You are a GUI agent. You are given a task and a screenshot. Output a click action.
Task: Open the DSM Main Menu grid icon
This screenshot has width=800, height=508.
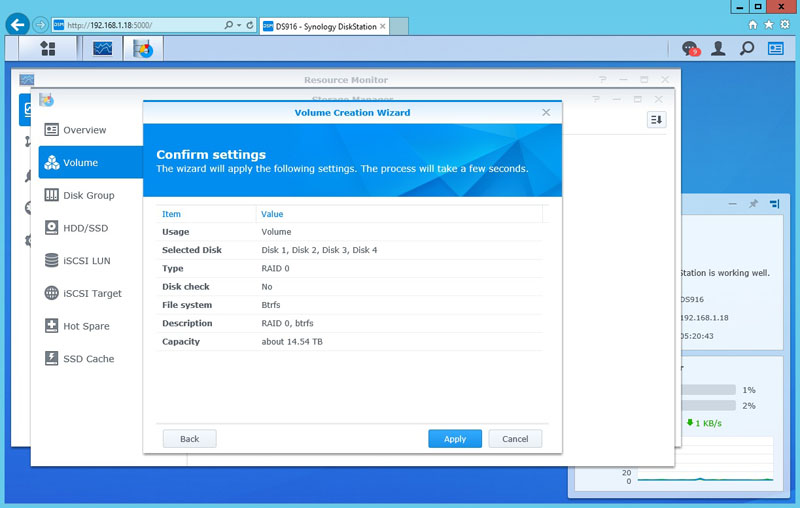[47, 48]
